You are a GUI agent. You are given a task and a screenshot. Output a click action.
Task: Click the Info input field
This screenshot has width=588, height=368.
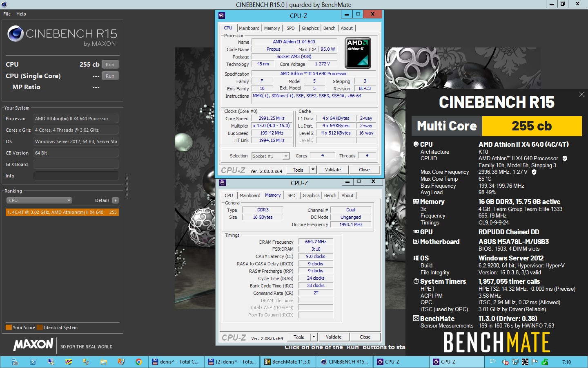point(76,176)
